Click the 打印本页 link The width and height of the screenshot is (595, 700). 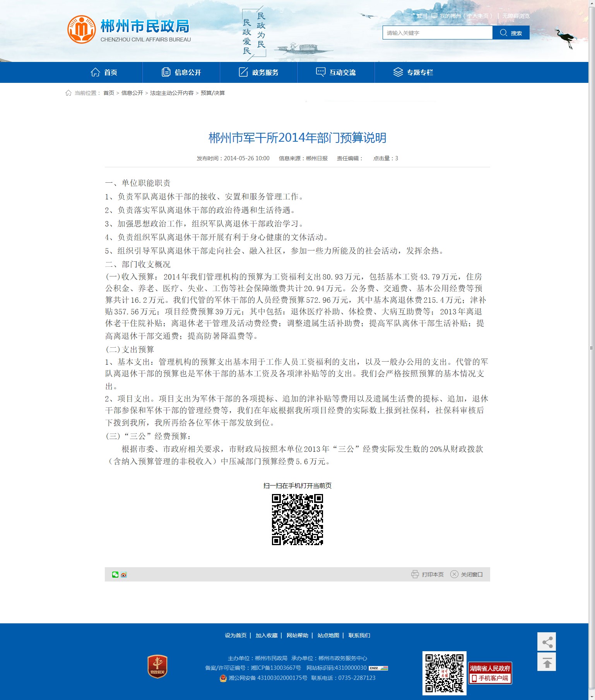point(433,575)
